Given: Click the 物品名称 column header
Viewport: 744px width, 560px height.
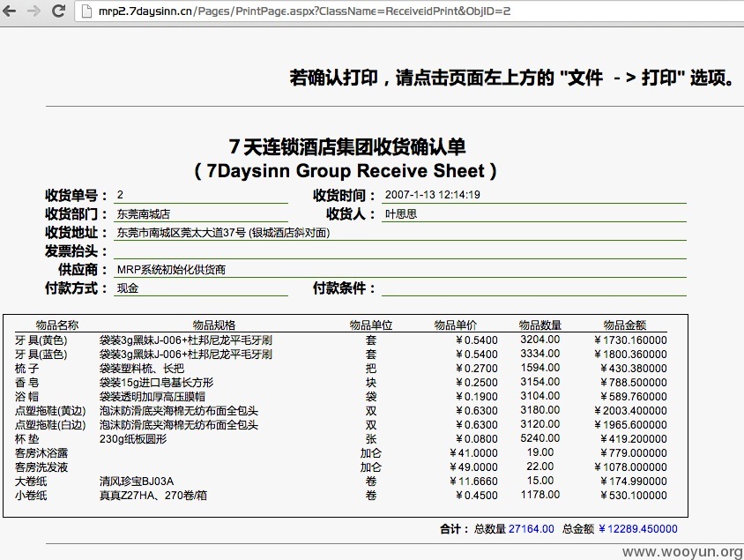Looking at the screenshot, I should click(x=57, y=325).
